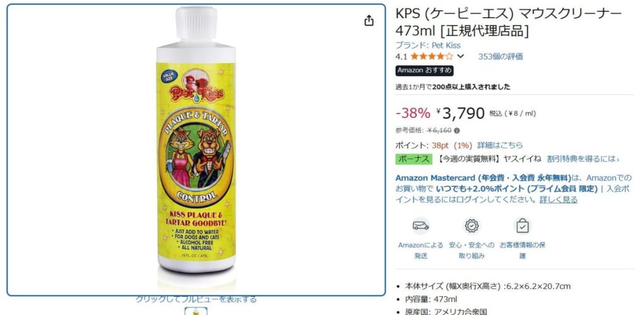The width and height of the screenshot is (644, 315).
Task: Click the 詳しく見る link
Action: tap(558, 199)
